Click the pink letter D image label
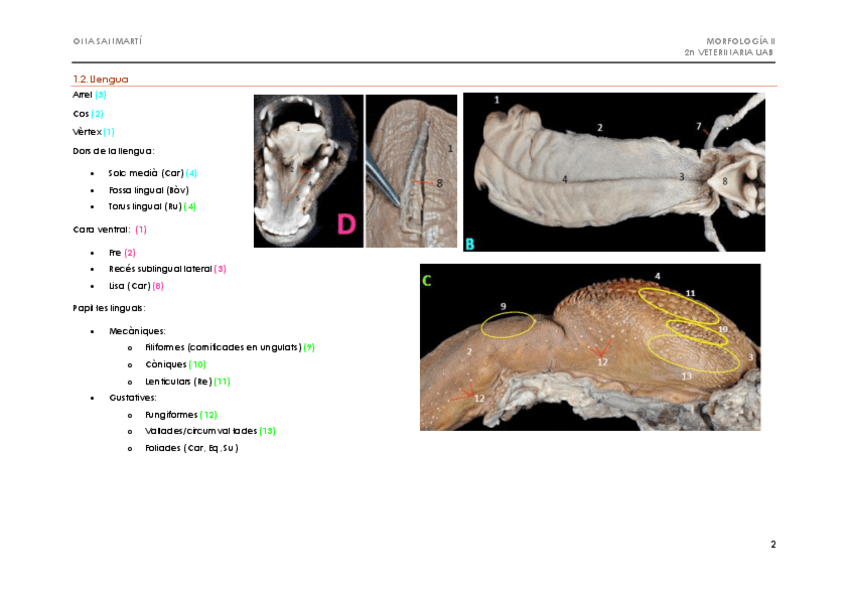 coord(346,225)
